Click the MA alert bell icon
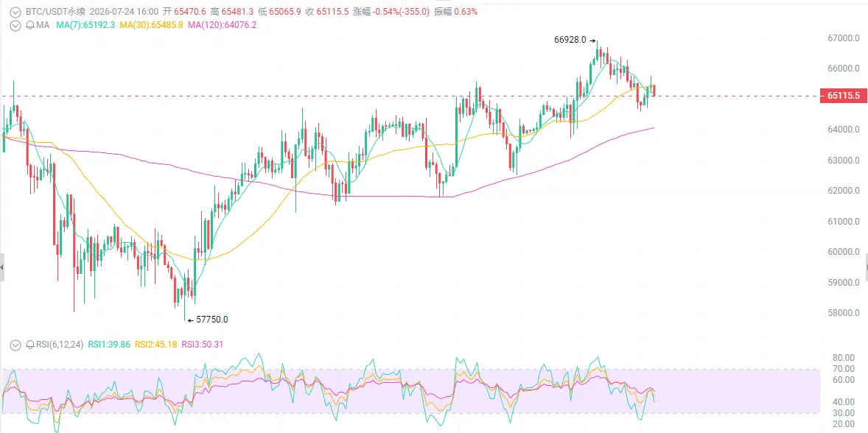 30,25
